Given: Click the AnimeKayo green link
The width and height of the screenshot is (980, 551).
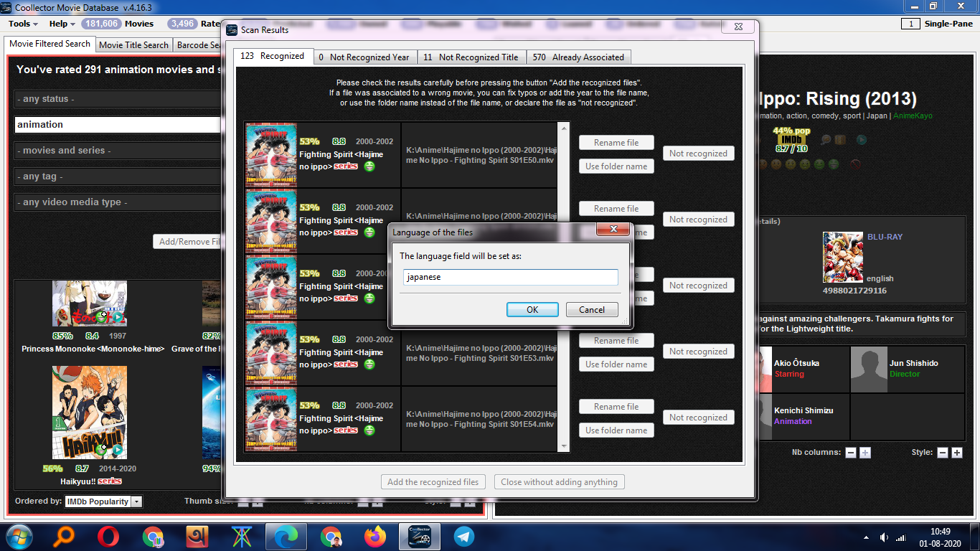Looking at the screenshot, I should (913, 116).
